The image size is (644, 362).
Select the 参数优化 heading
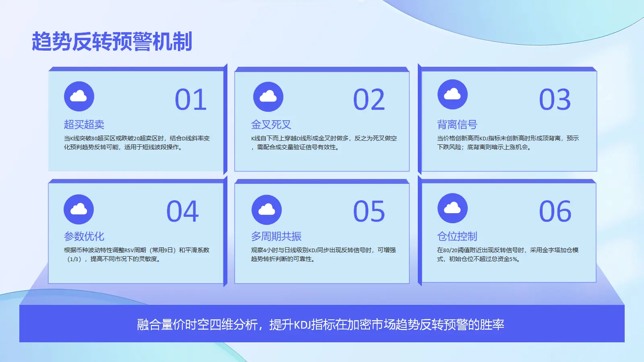pos(84,237)
